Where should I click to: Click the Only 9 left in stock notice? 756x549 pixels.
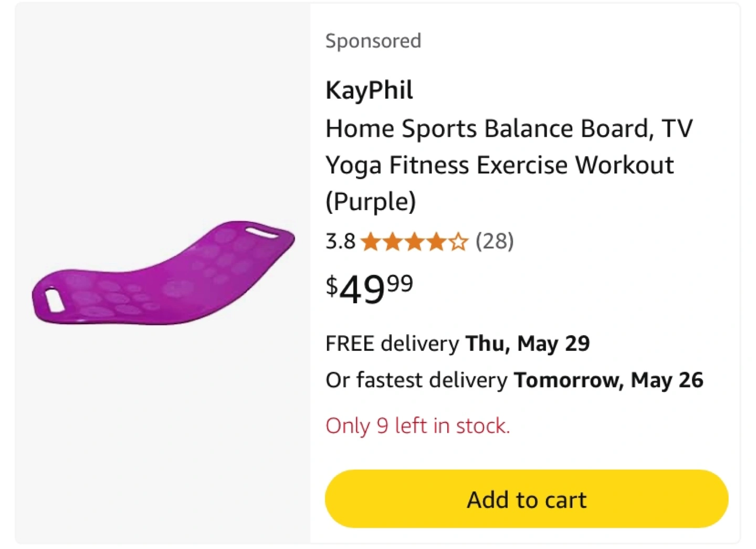418,426
